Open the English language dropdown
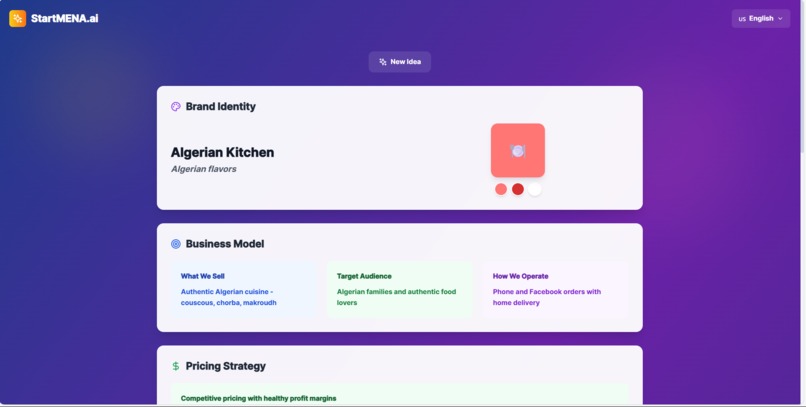 point(761,18)
